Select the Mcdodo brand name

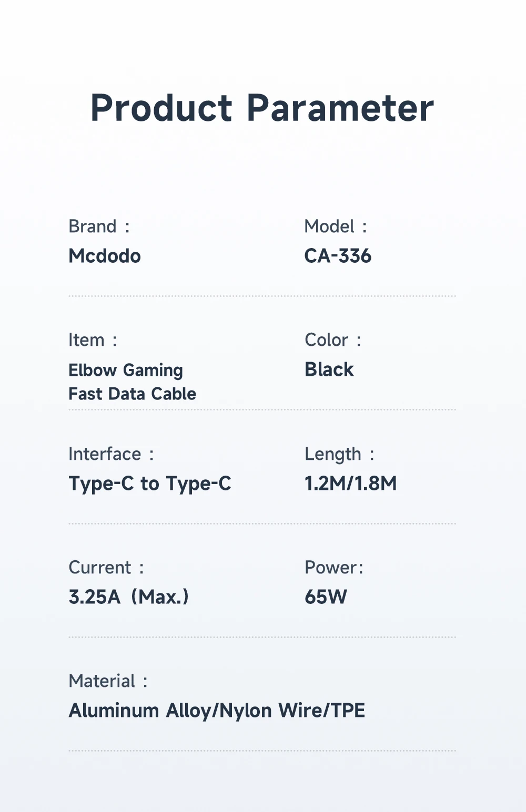pos(105,256)
